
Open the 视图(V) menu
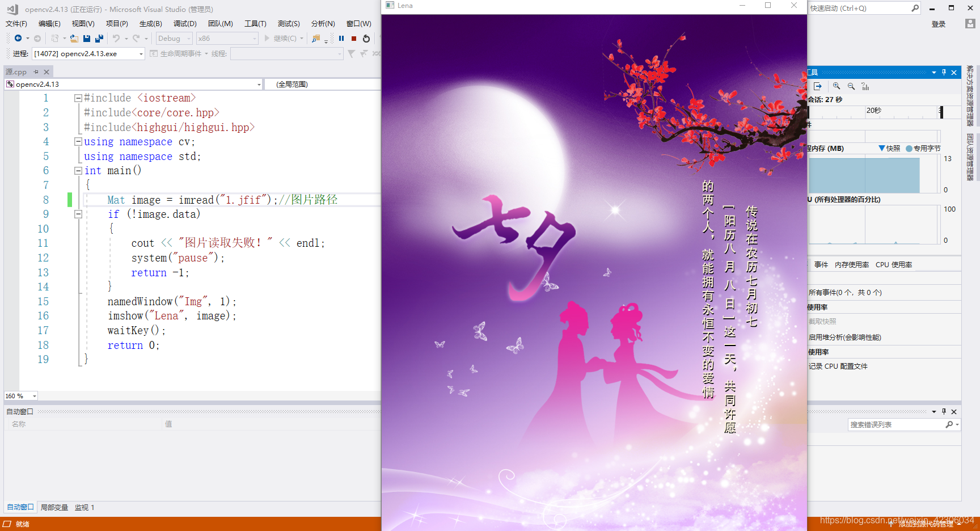tap(83, 23)
